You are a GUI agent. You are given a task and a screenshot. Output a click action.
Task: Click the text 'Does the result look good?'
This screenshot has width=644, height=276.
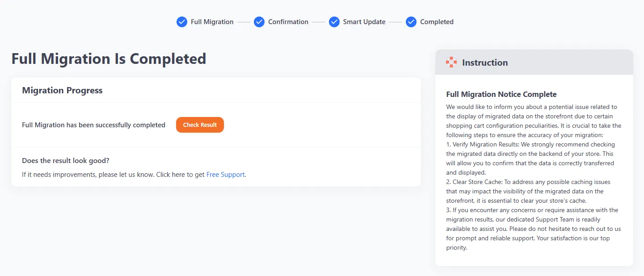click(65, 160)
